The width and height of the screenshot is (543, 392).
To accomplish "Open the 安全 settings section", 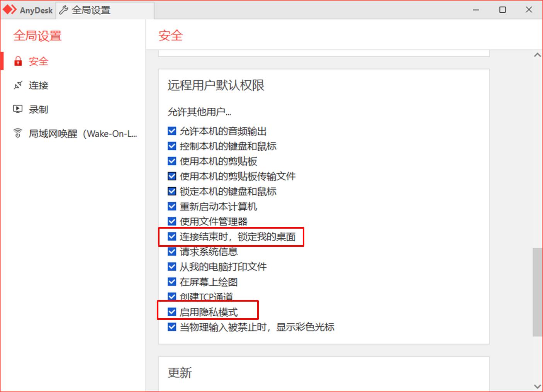I will point(73,61).
